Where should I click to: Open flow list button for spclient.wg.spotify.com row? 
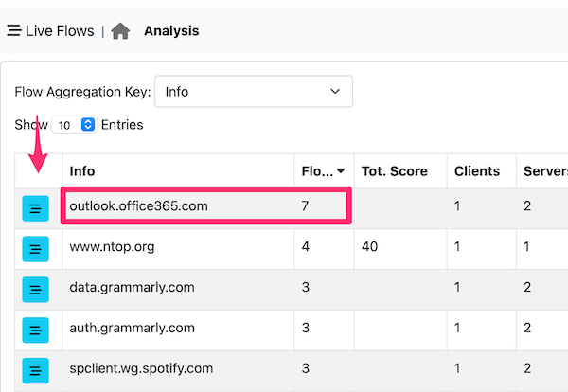[x=36, y=370]
